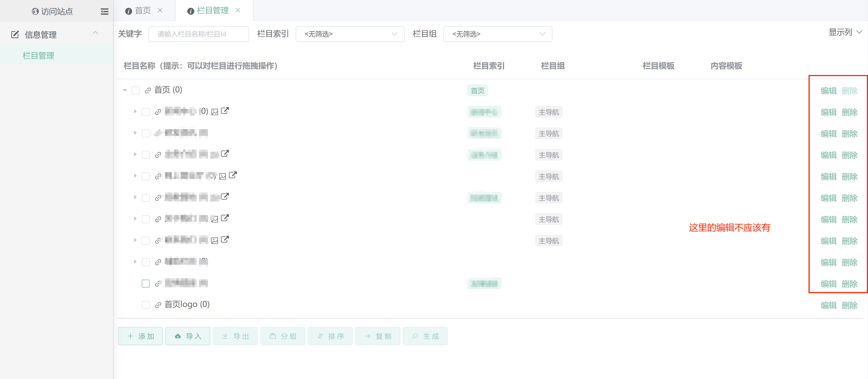Switch to the 首页 tab
The image size is (868, 379).
[x=142, y=11]
